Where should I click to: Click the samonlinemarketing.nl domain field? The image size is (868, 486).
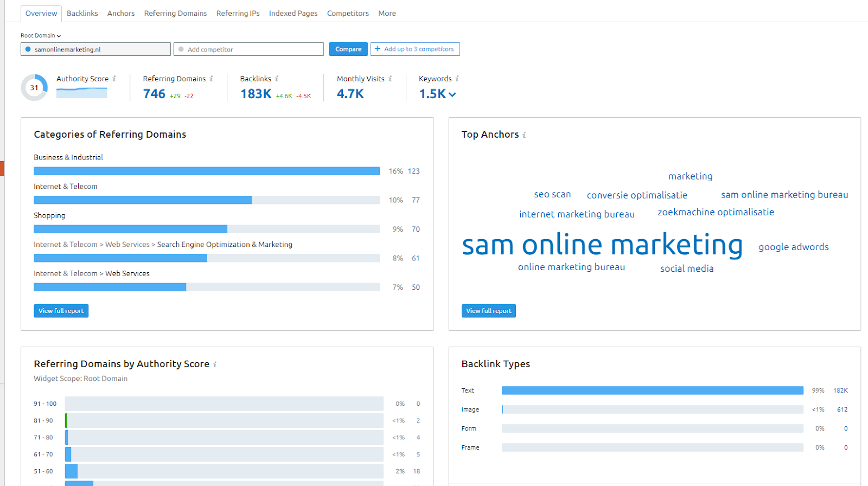pyautogui.click(x=96, y=49)
